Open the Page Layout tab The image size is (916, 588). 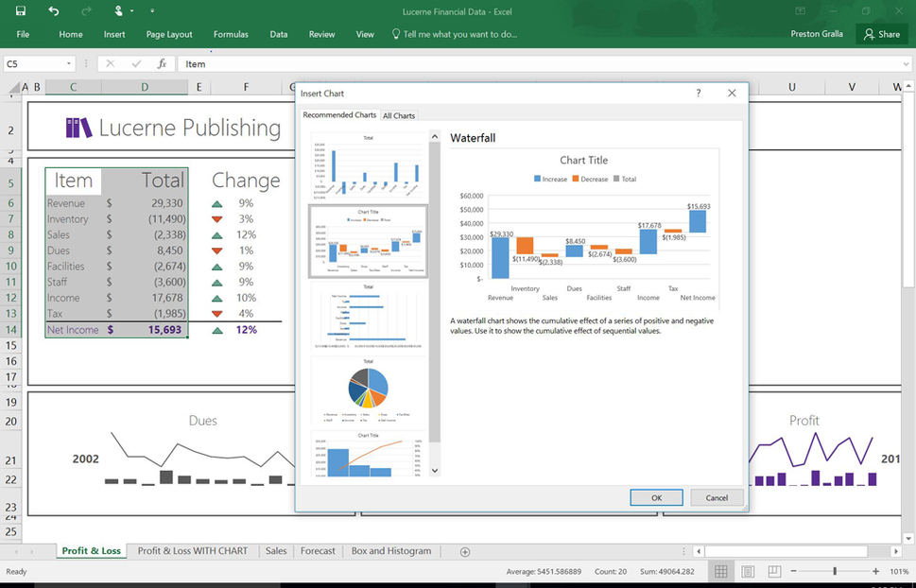[169, 34]
